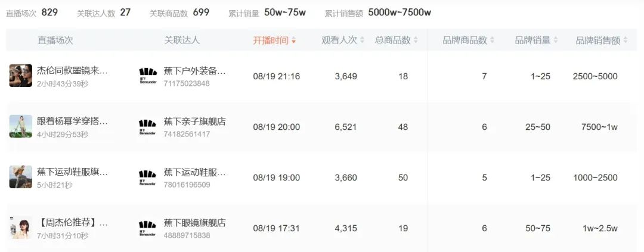Select start time 08/19 21:16
This screenshot has width=644, height=252.
277,76
